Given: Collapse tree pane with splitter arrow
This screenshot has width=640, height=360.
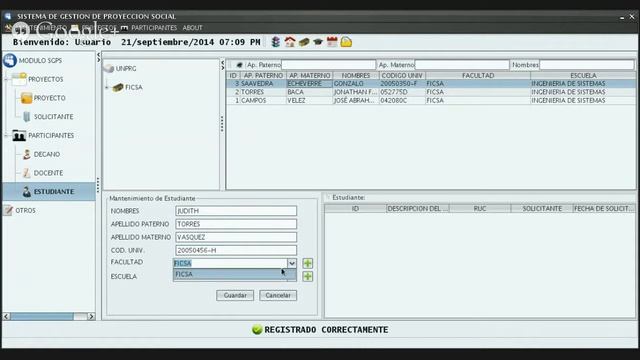Looking at the screenshot, I should click(222, 62).
